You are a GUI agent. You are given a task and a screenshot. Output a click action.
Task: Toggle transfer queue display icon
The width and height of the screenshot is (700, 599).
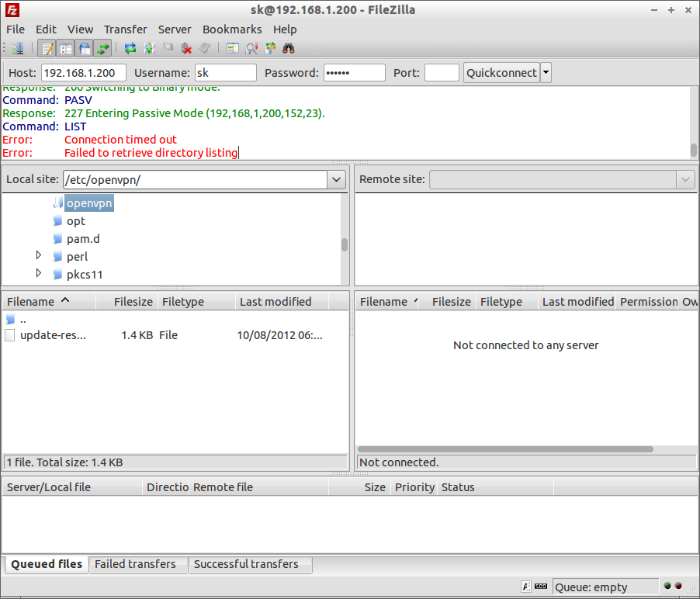tap(103, 48)
